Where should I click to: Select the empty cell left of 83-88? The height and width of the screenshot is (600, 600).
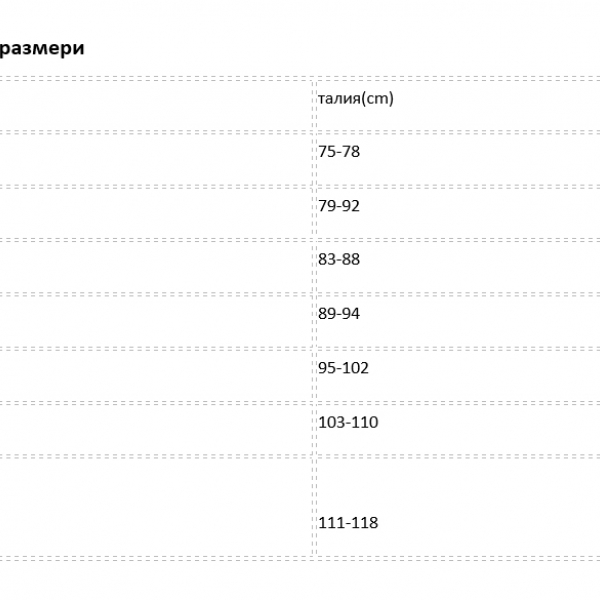point(150,260)
